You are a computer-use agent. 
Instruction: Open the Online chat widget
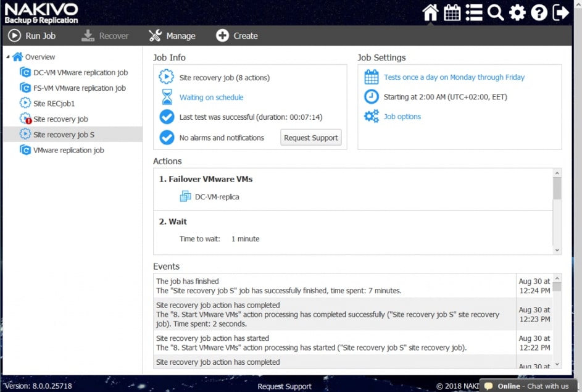[528, 386]
